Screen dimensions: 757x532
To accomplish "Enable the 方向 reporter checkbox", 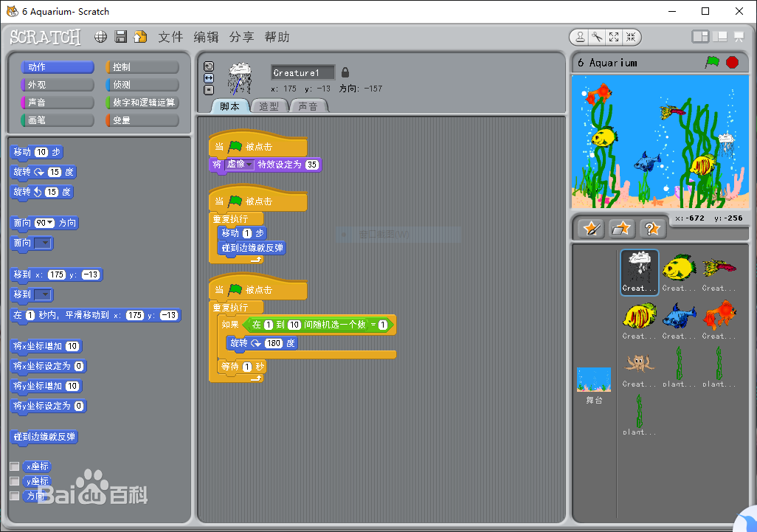I will click(x=15, y=496).
